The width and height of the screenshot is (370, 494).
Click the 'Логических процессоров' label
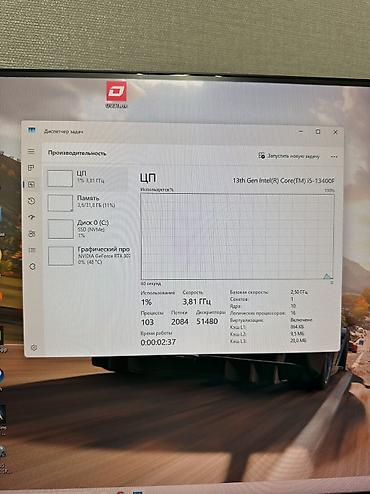tap(257, 313)
